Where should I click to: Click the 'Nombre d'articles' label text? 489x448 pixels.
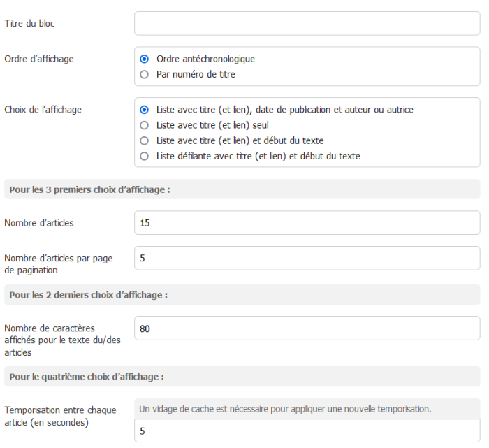click(x=39, y=224)
